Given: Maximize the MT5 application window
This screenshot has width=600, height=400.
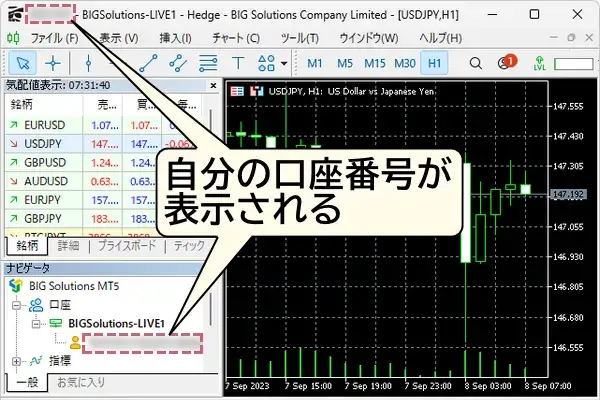Looking at the screenshot, I should [x=534, y=15].
